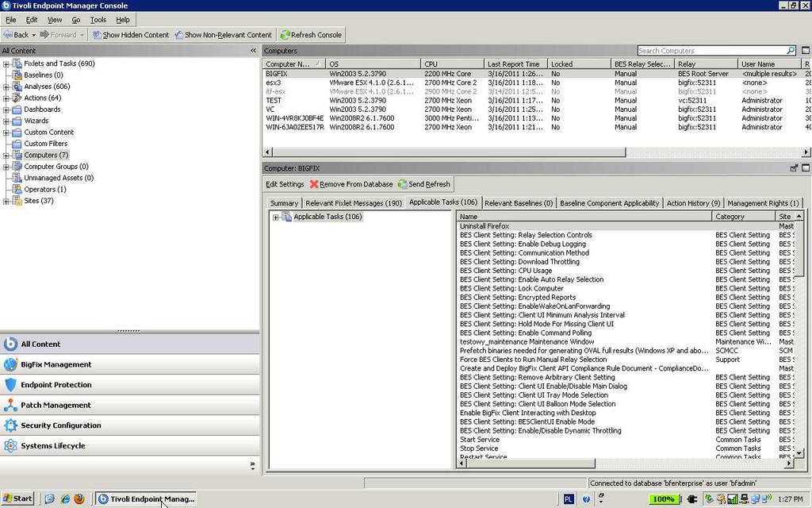Open the Back button history dropdown arrow
The height and width of the screenshot is (508, 812).
[x=33, y=35]
